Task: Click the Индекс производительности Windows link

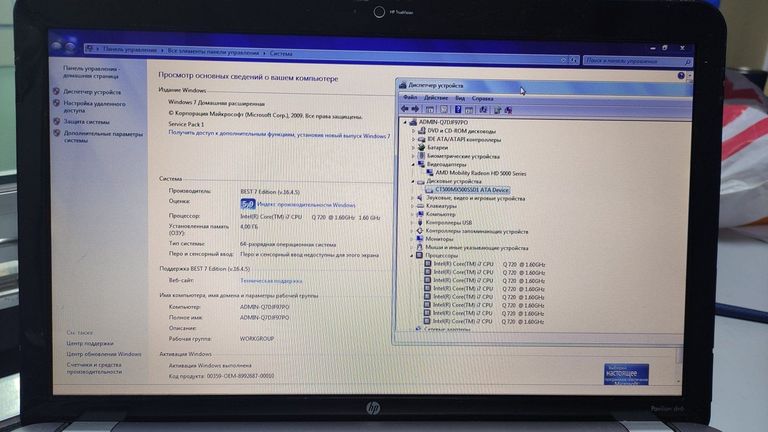Action: tap(306, 205)
